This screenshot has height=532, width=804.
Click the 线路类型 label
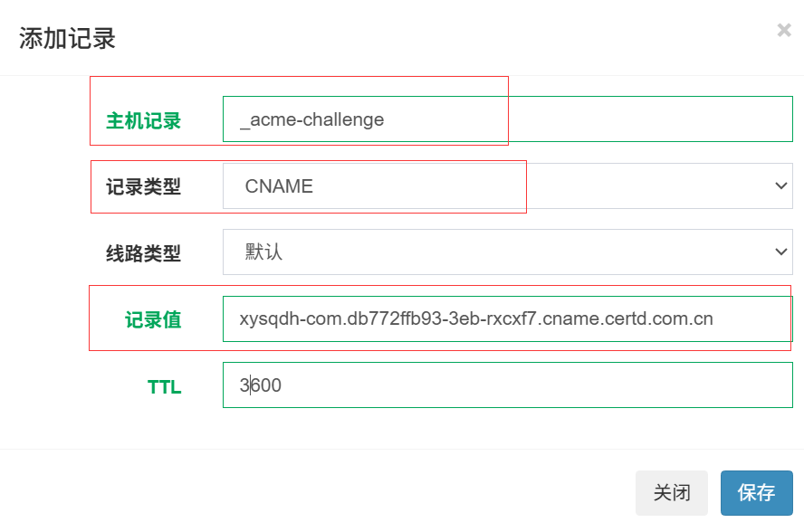144,253
